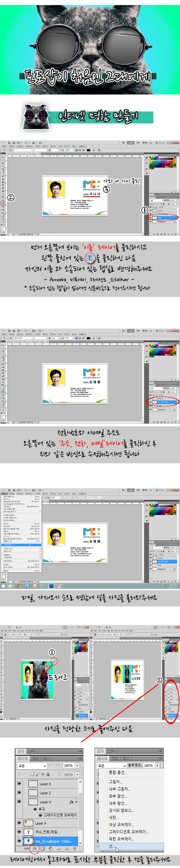Click the trash icon in the enlarged layers panel
This screenshot has height=868, width=180.
[x=74, y=848]
